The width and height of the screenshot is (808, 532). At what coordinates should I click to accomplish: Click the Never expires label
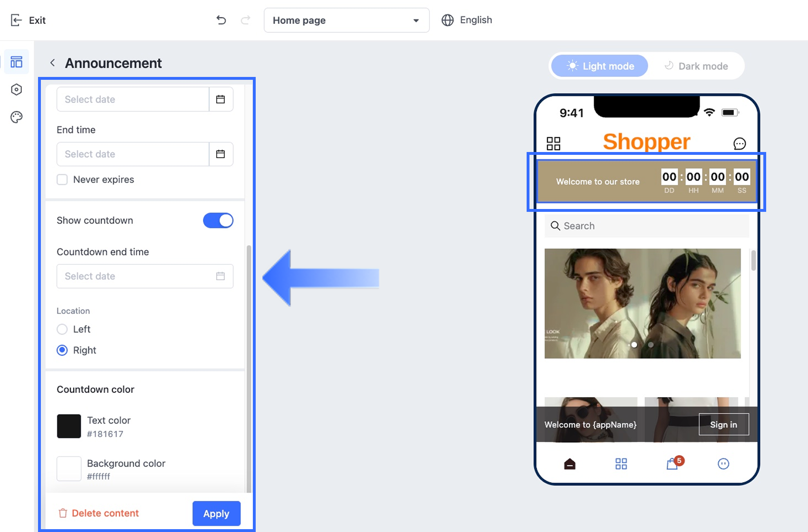[x=104, y=180]
